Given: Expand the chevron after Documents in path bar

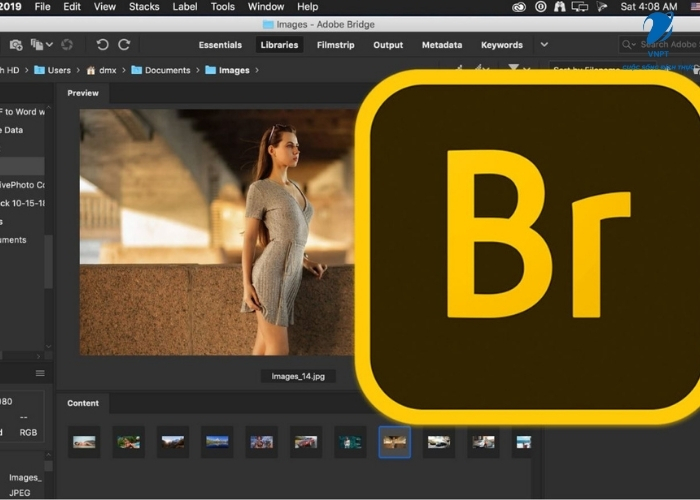Looking at the screenshot, I should coord(198,70).
